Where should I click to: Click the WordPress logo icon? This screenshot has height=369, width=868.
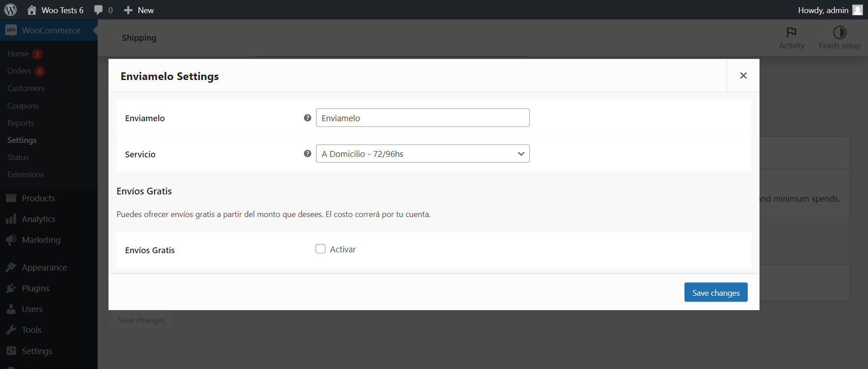[x=10, y=9]
